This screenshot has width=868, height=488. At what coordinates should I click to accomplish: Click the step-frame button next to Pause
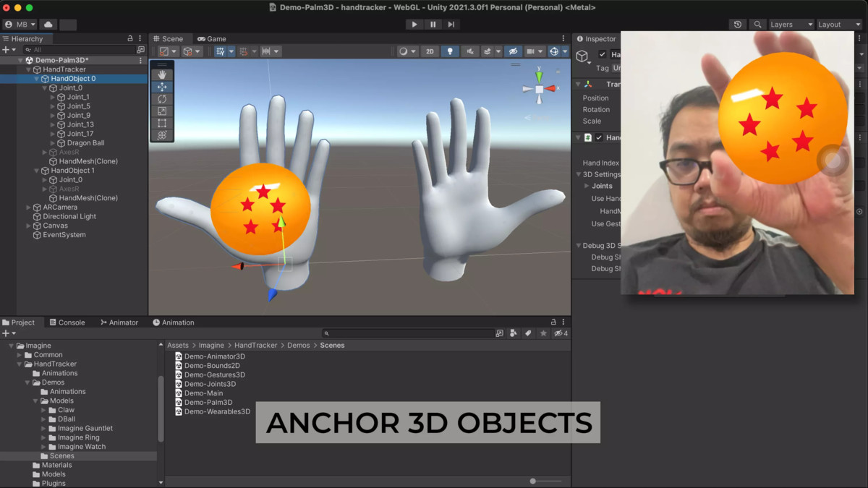[451, 24]
